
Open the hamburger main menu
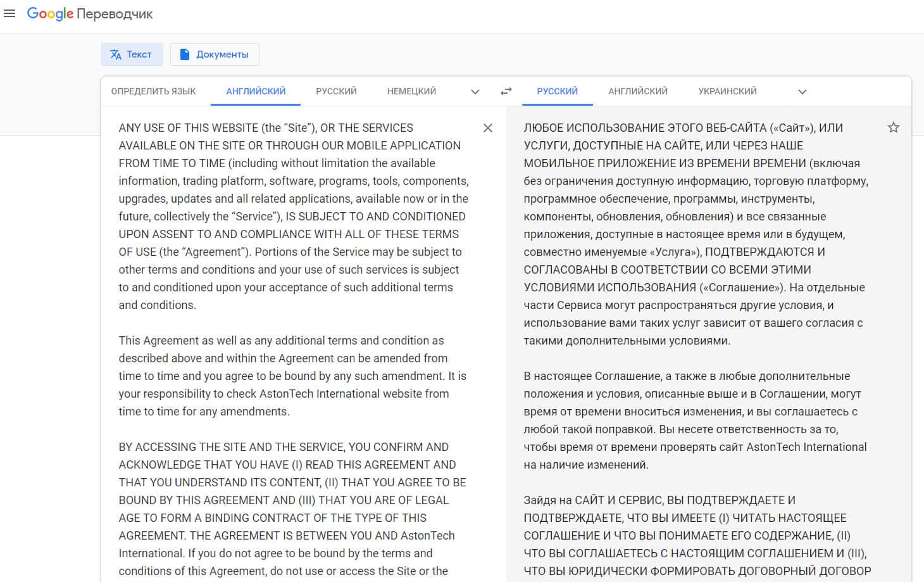[9, 13]
